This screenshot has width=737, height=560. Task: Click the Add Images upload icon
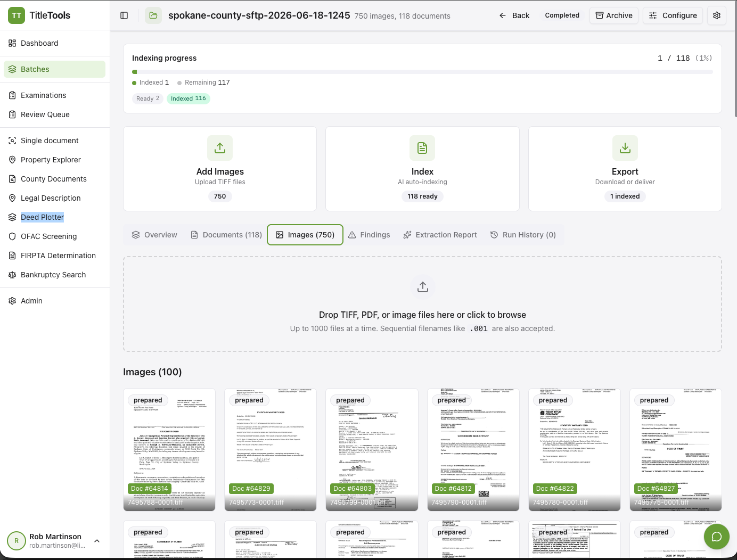[220, 148]
